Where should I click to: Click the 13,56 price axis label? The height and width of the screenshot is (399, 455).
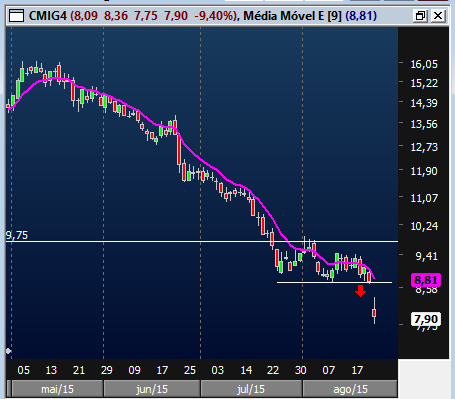[424, 124]
